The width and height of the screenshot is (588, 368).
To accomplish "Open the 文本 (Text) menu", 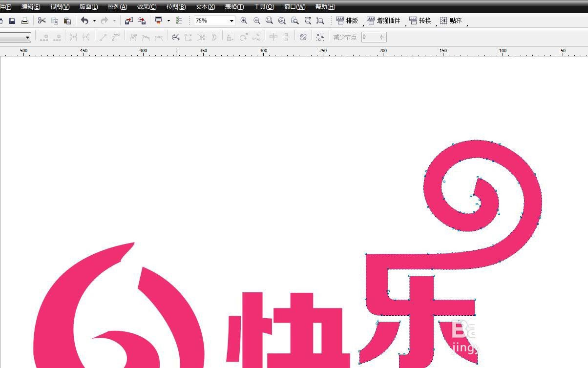I will [204, 6].
